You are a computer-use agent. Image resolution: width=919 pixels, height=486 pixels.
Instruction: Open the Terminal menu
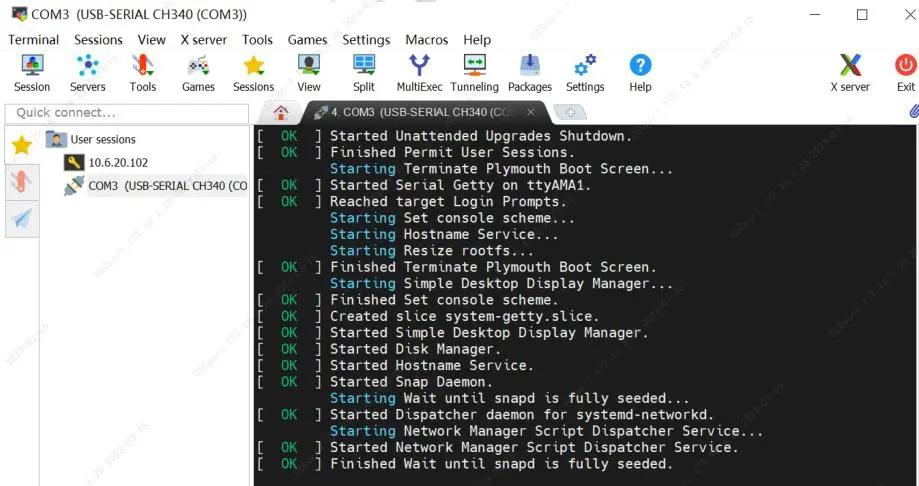(x=33, y=40)
